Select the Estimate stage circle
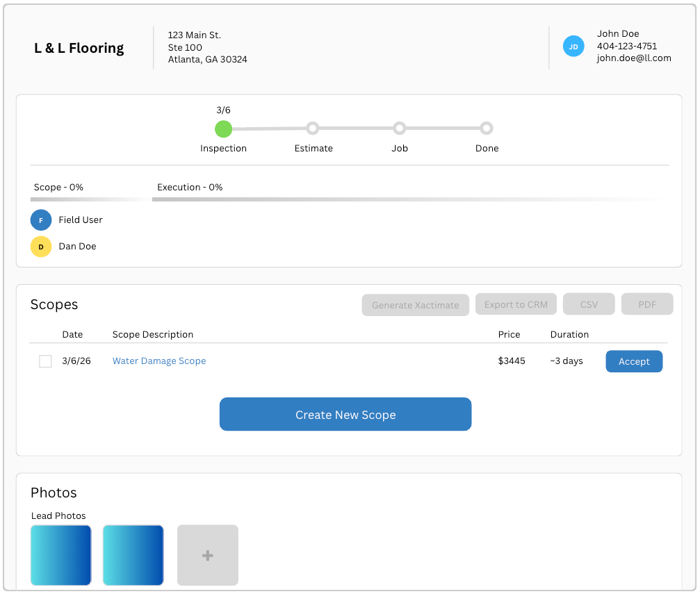 [313, 129]
